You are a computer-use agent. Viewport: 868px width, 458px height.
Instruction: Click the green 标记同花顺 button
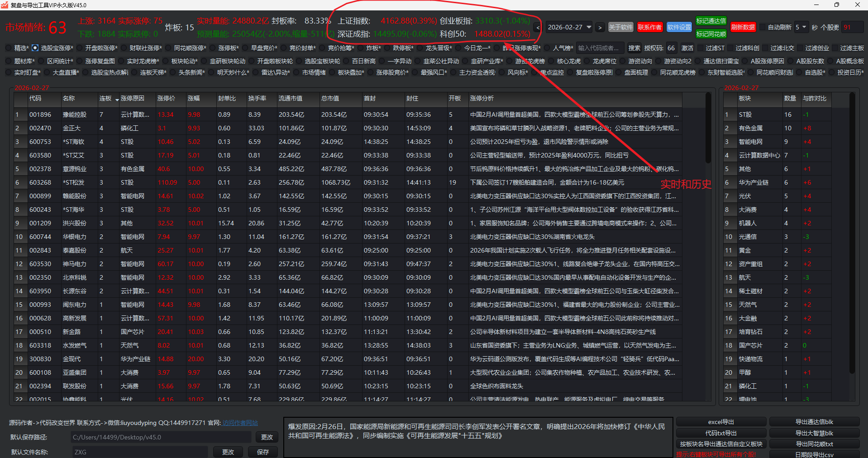(x=711, y=34)
